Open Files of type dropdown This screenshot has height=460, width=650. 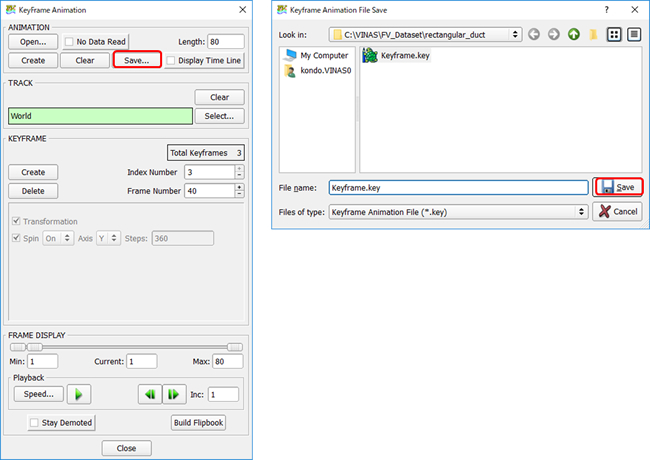tap(582, 212)
